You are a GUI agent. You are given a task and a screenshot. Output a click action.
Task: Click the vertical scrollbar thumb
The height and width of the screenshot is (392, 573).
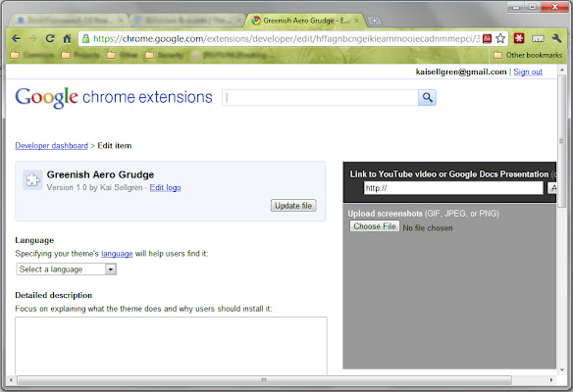(561, 141)
